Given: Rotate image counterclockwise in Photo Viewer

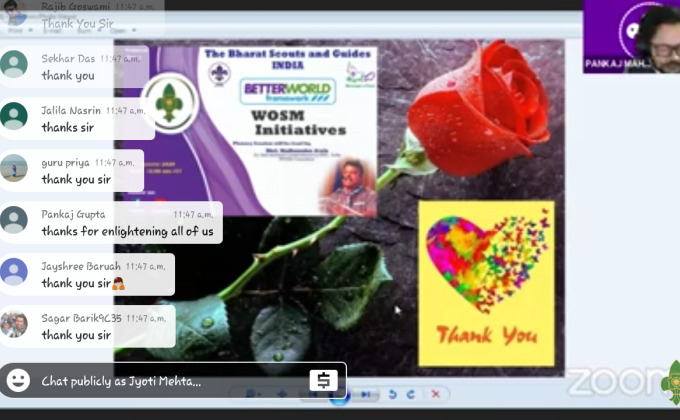Looking at the screenshot, I should [x=392, y=394].
